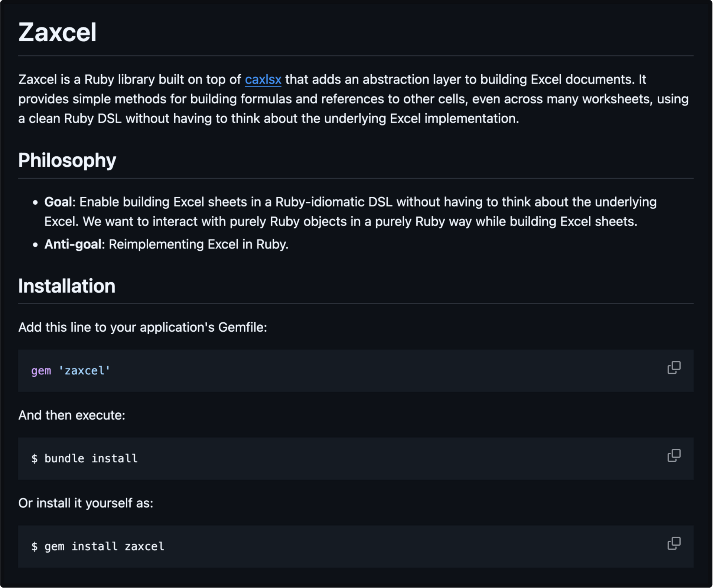Click the '$ bundle install' code text

pos(85,458)
